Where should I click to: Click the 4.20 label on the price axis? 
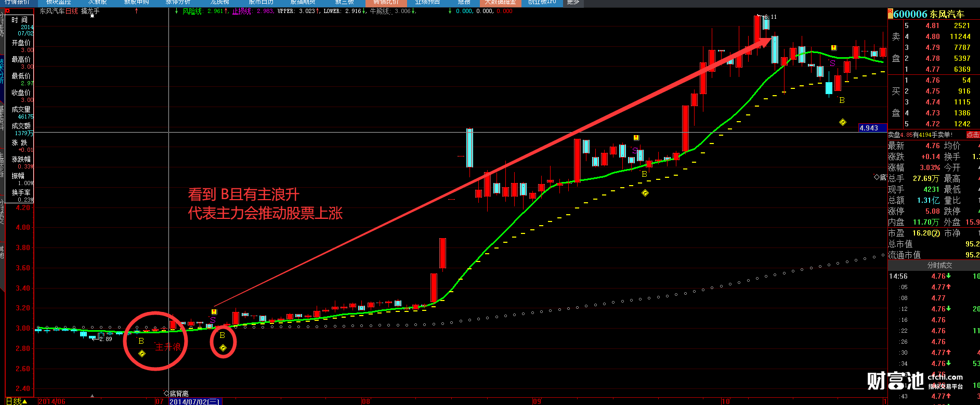23,207
